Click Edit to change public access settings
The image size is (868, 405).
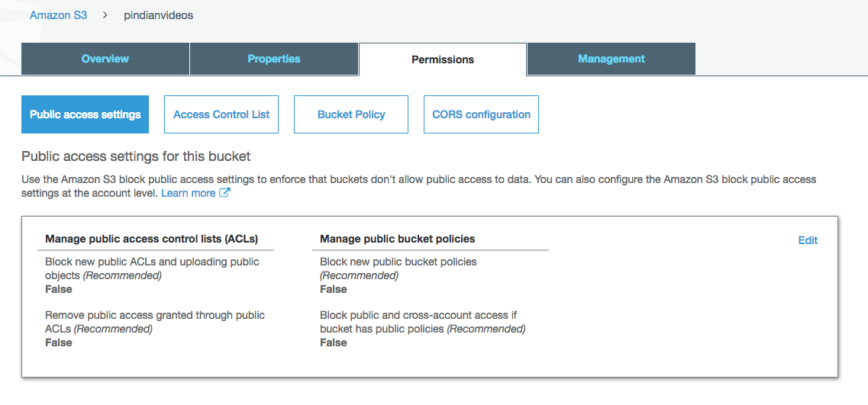pyautogui.click(x=808, y=240)
